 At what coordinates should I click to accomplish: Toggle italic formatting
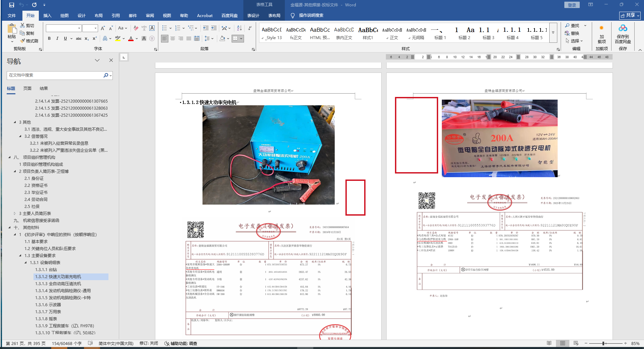(x=57, y=38)
